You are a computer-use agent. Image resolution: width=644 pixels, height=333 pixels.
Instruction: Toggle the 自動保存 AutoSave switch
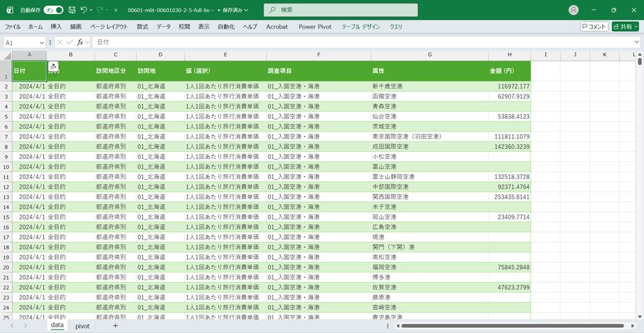tap(53, 10)
